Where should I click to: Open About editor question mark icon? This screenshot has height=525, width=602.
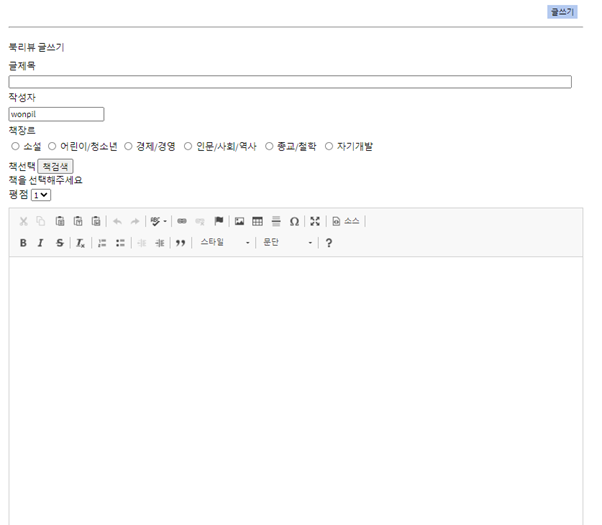[x=329, y=243]
